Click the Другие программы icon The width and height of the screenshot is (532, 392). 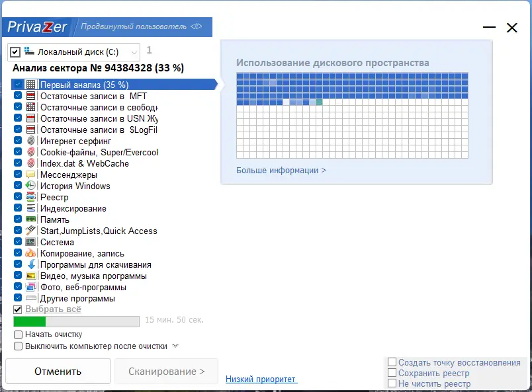[30, 298]
